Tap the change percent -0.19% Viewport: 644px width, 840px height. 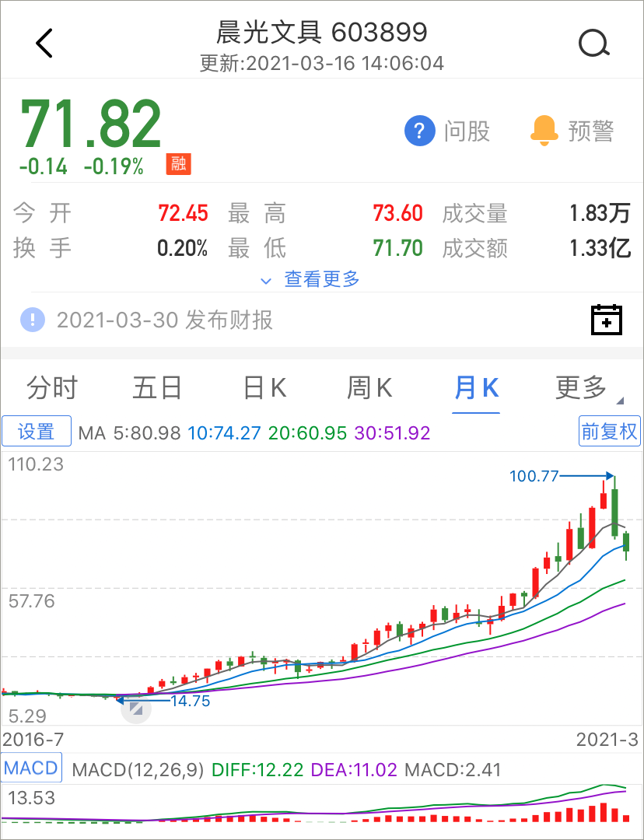[114, 166]
